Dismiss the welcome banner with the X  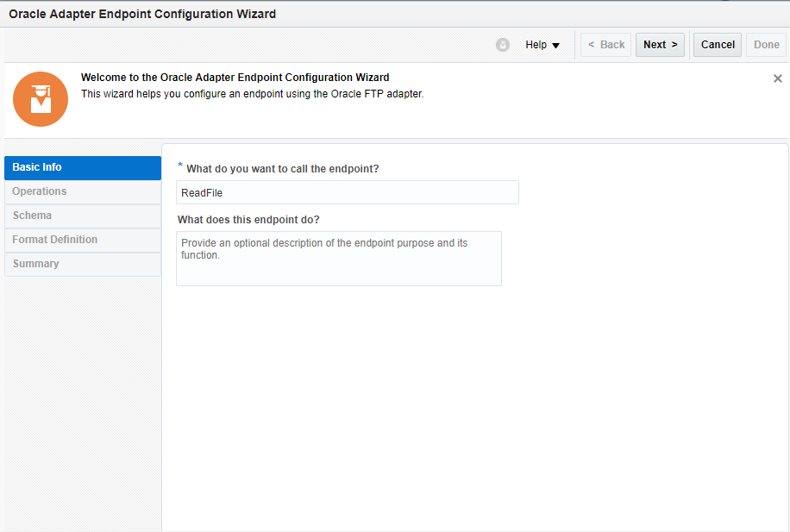pyautogui.click(x=778, y=78)
